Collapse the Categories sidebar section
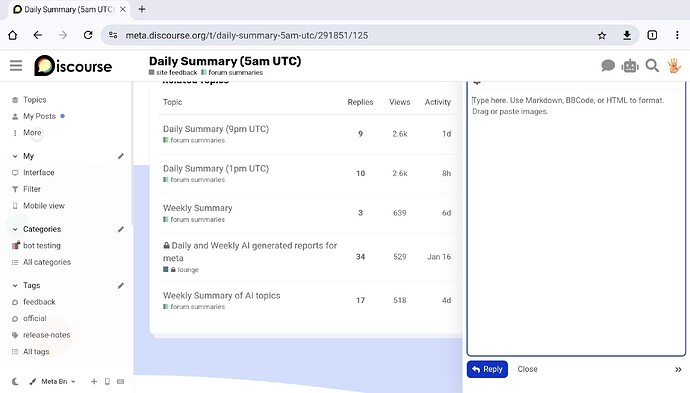The image size is (690, 393). click(15, 229)
